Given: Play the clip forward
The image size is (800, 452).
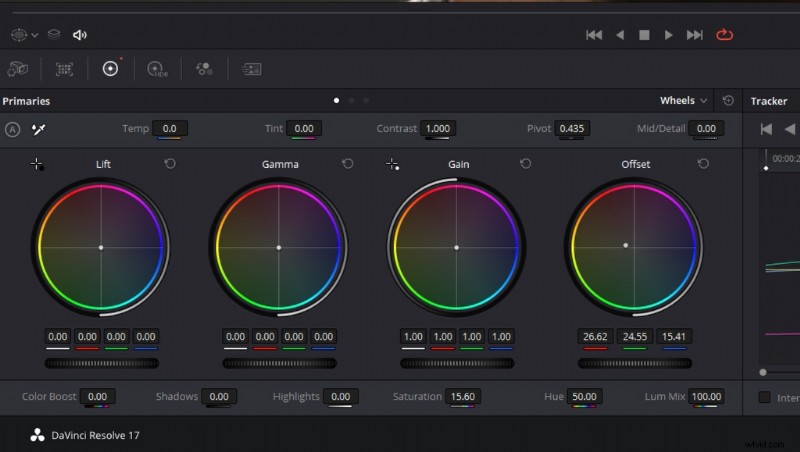Looking at the screenshot, I should tap(668, 35).
